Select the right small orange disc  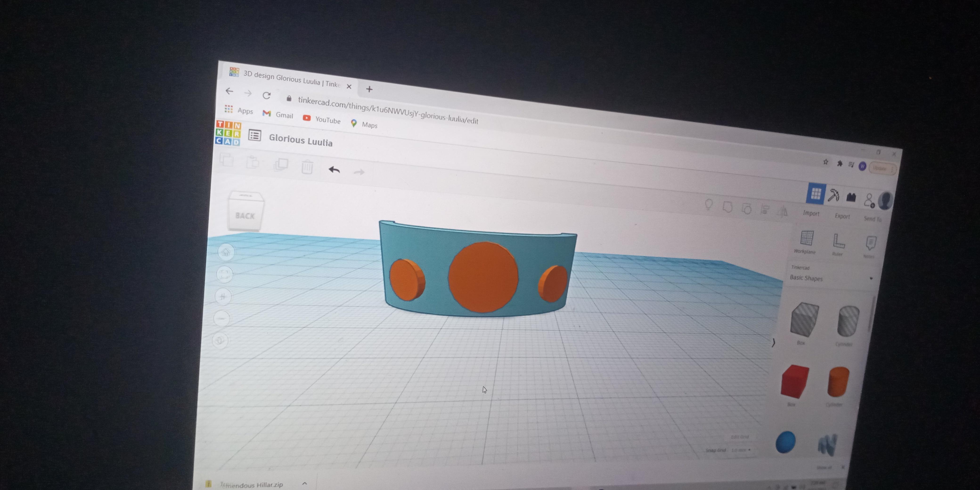[x=553, y=284]
